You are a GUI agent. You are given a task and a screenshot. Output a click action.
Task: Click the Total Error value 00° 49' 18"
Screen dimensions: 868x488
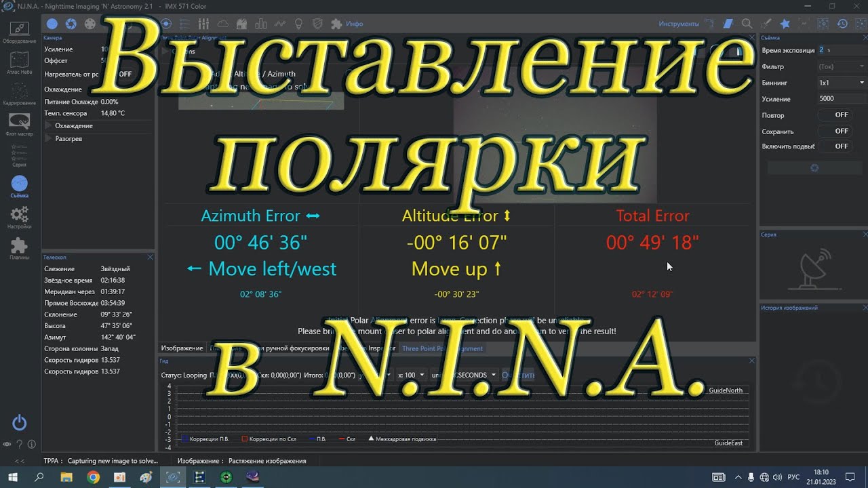[x=652, y=243]
